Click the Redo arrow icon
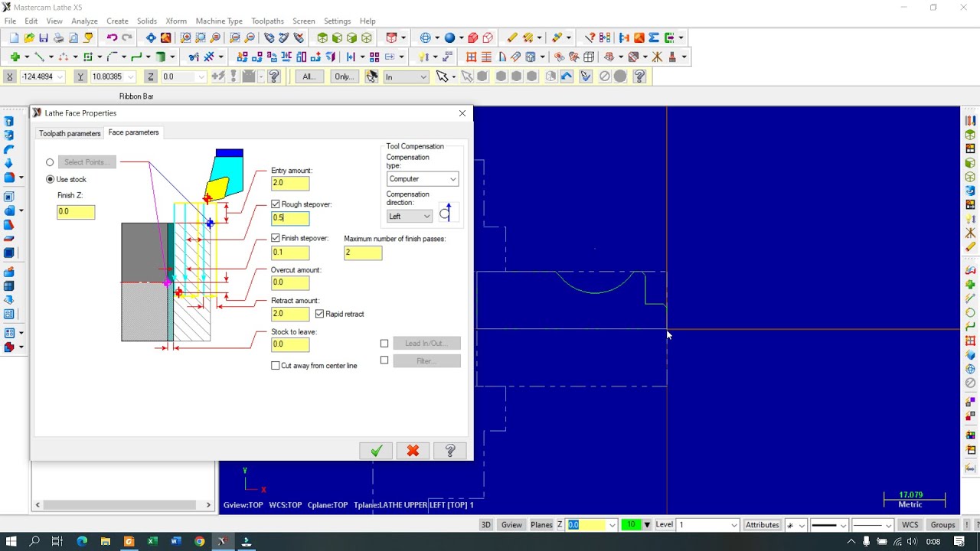The height and width of the screenshot is (551, 980). pos(127,37)
